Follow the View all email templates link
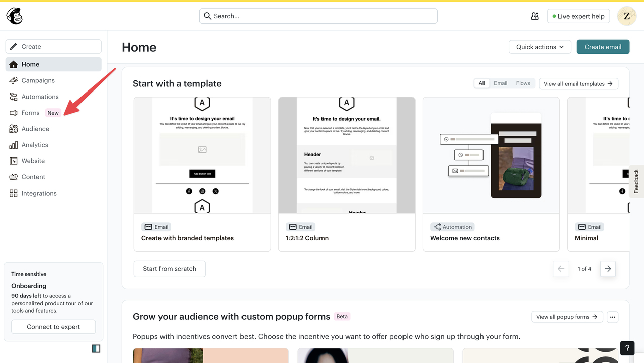The image size is (644, 363). (579, 83)
